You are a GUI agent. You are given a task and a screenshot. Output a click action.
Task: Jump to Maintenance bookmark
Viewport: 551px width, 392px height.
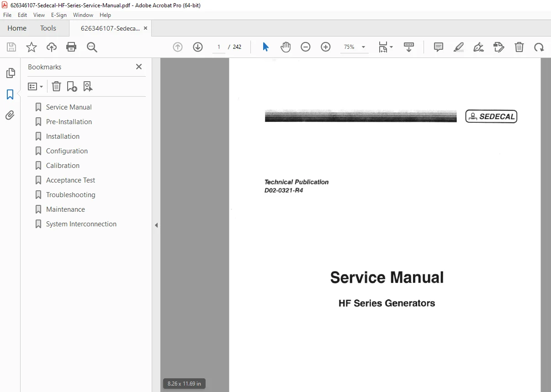(65, 209)
